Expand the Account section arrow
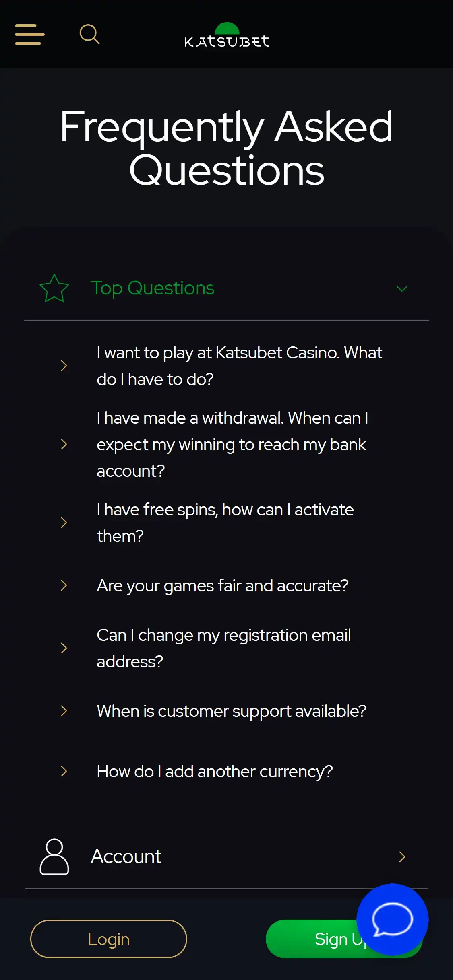Image resolution: width=453 pixels, height=980 pixels. pyautogui.click(x=402, y=856)
